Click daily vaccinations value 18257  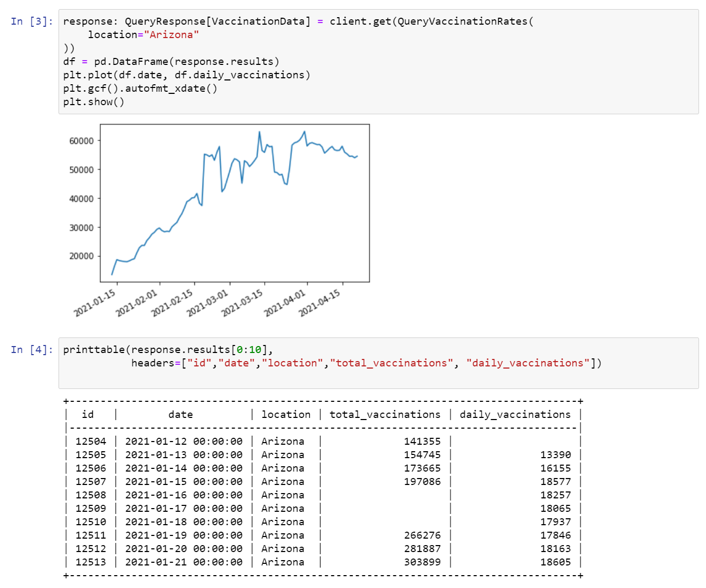(x=556, y=495)
